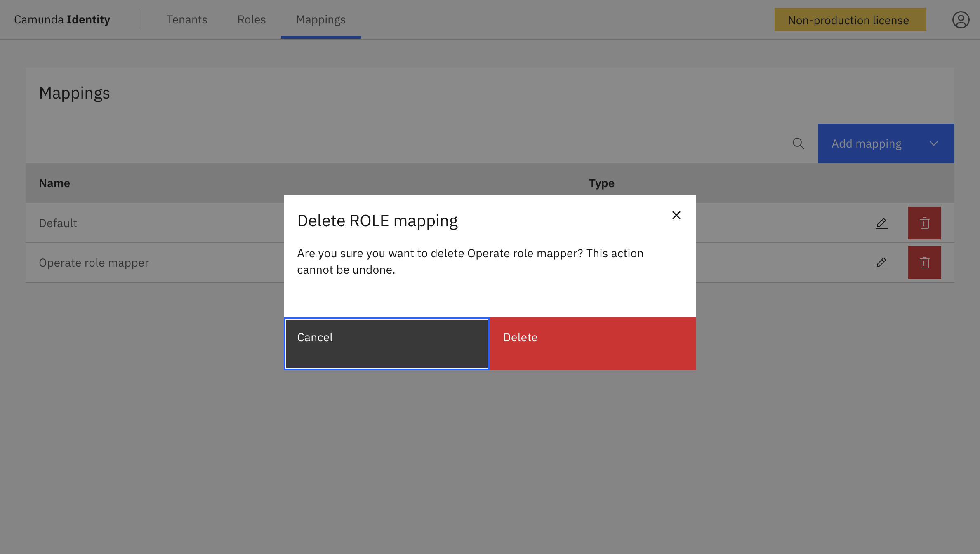Image resolution: width=980 pixels, height=554 pixels.
Task: Sort the table by the Name column header
Action: pos(54,183)
